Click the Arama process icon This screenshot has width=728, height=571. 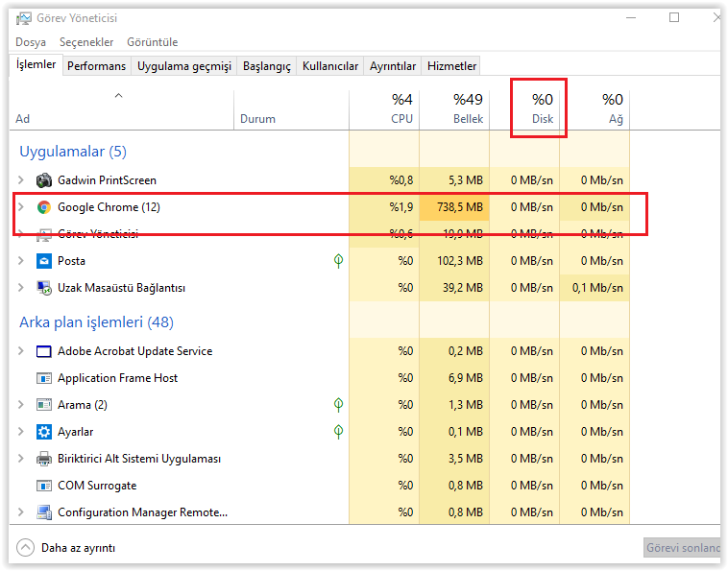tap(43, 405)
